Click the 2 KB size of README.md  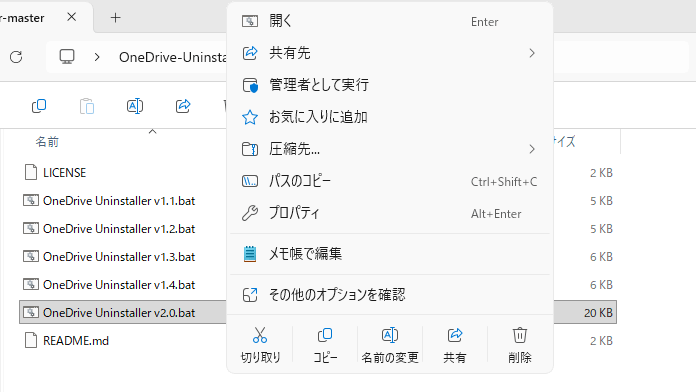[x=601, y=341]
